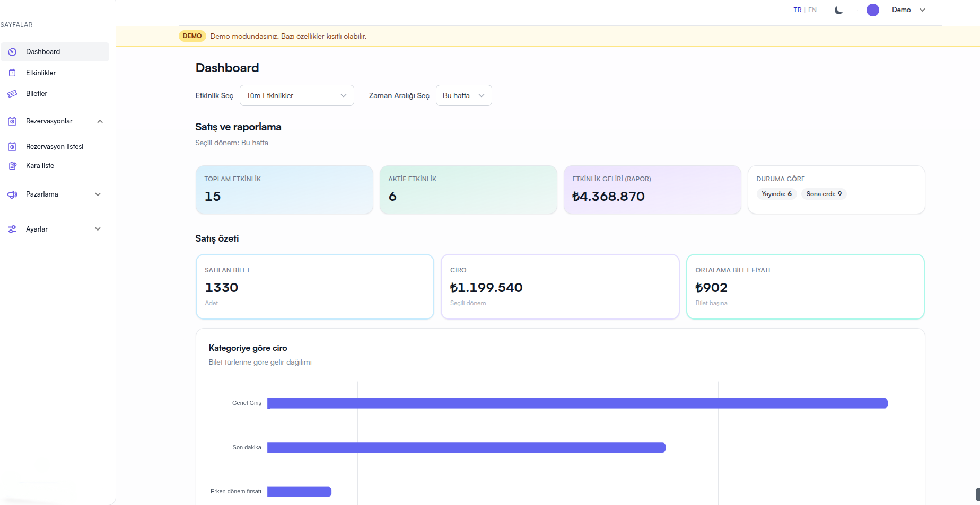Open Dashboard menu item
The image size is (980, 505).
pyautogui.click(x=55, y=52)
